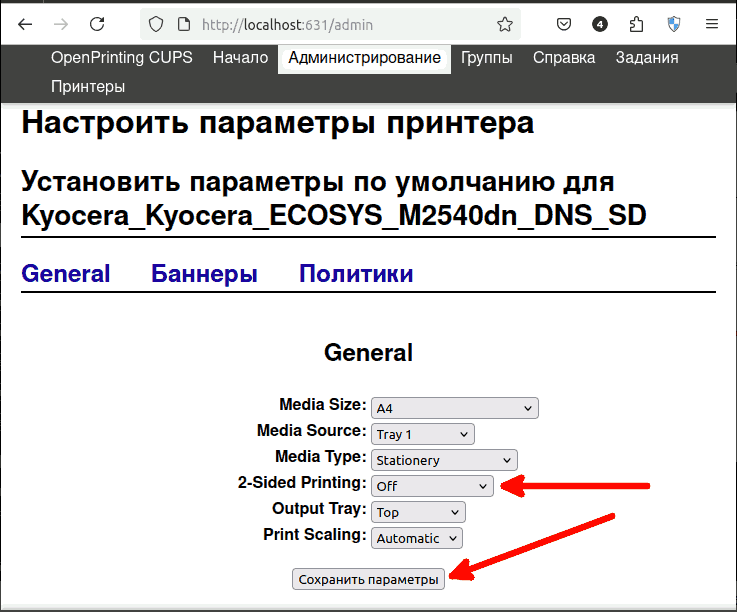
Task: Click the Media Source label
Action: pyautogui.click(x=312, y=431)
